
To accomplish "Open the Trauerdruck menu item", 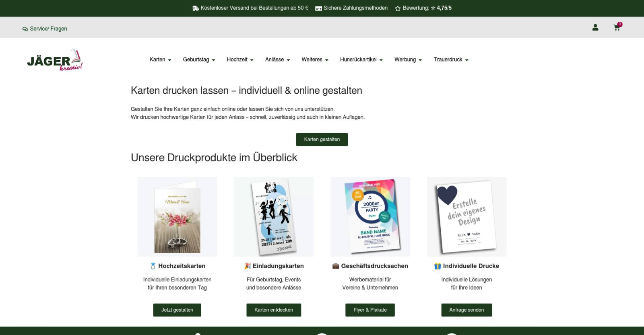I will [x=448, y=60].
